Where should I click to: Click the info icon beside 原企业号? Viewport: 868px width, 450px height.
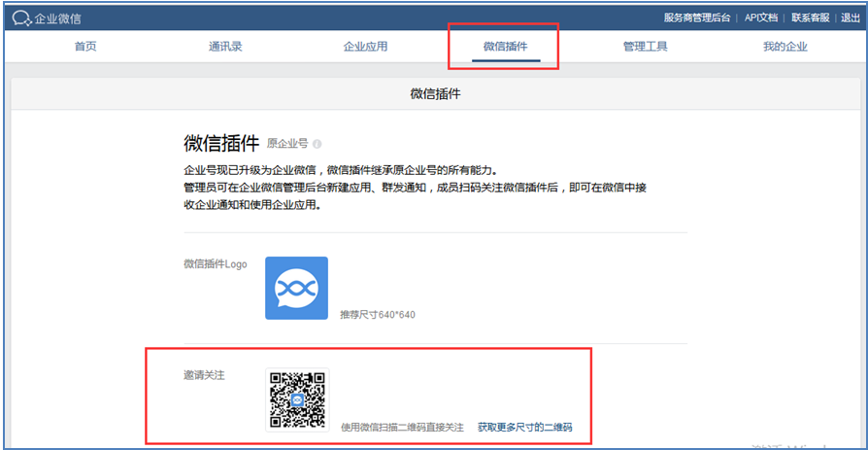pyautogui.click(x=317, y=144)
